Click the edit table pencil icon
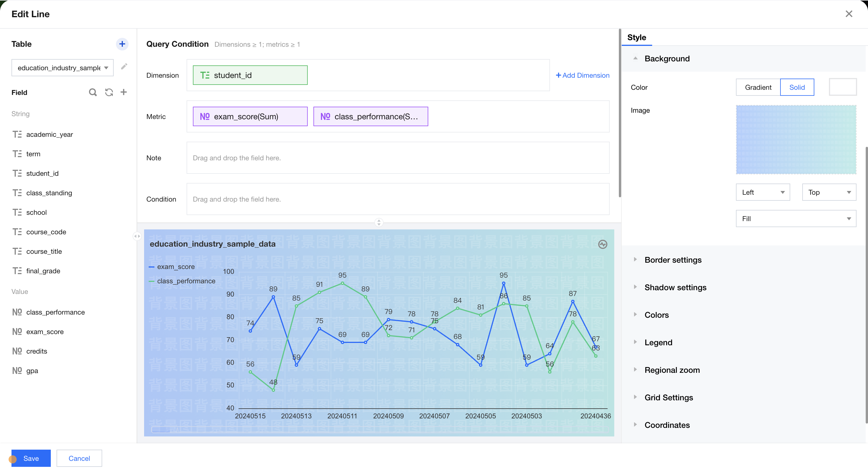Viewport: 868px width, 472px height. tap(124, 67)
